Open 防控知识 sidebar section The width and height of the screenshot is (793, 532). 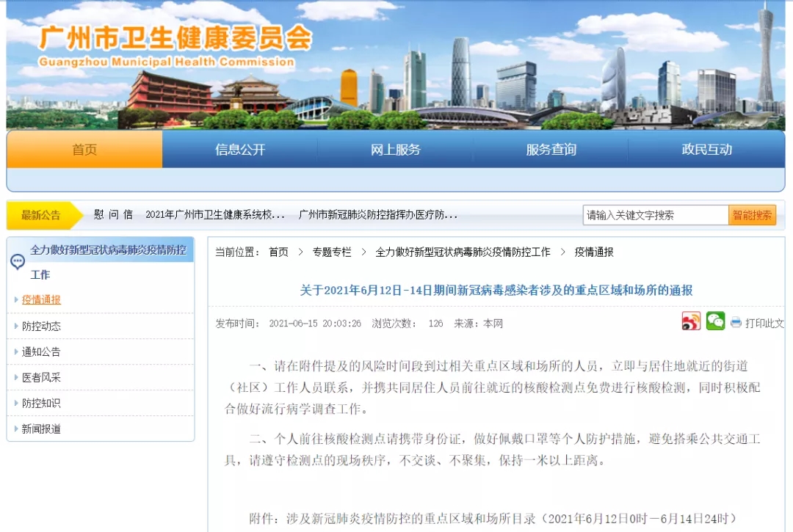pyautogui.click(x=41, y=403)
